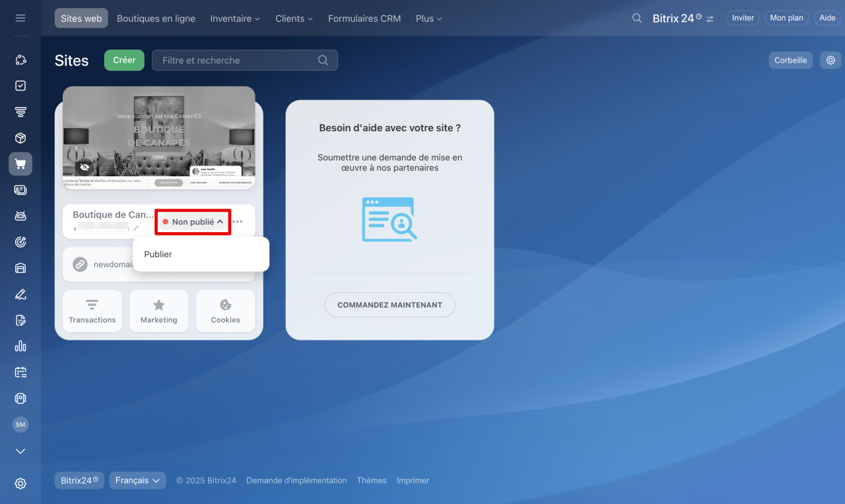
Task: Click the Inviter button
Action: (743, 18)
